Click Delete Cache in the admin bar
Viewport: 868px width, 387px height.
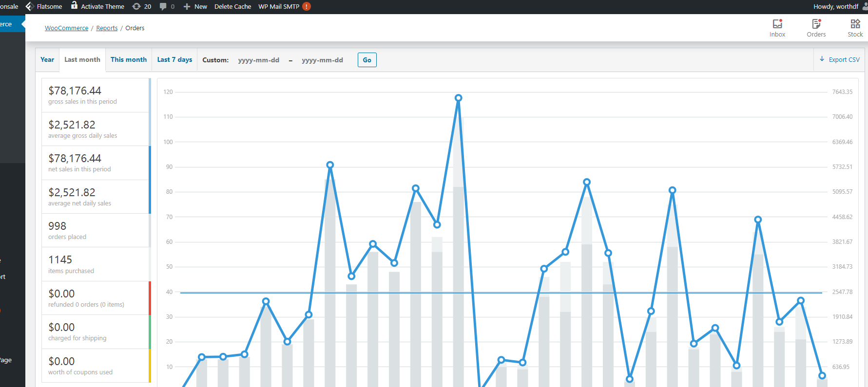click(233, 6)
